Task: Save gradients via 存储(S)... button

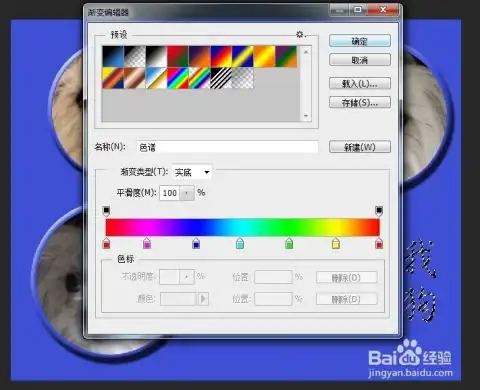Action: pyautogui.click(x=360, y=102)
